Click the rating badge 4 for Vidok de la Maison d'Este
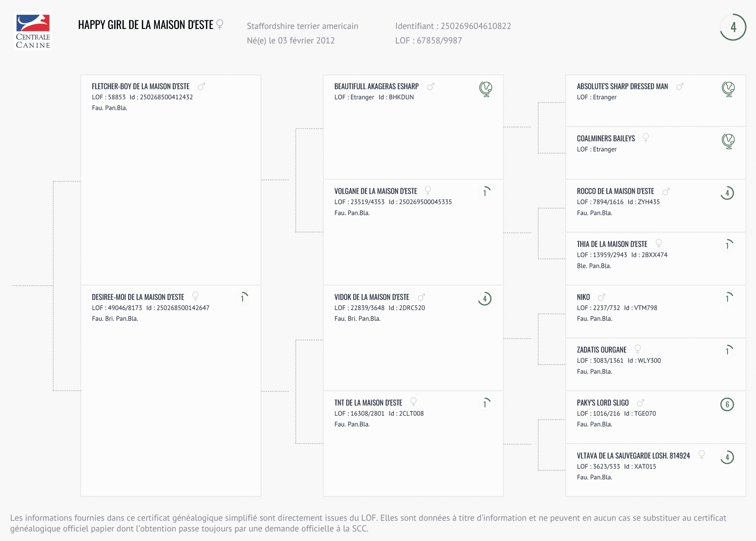Image resolution: width=756 pixels, height=541 pixels. [485, 299]
